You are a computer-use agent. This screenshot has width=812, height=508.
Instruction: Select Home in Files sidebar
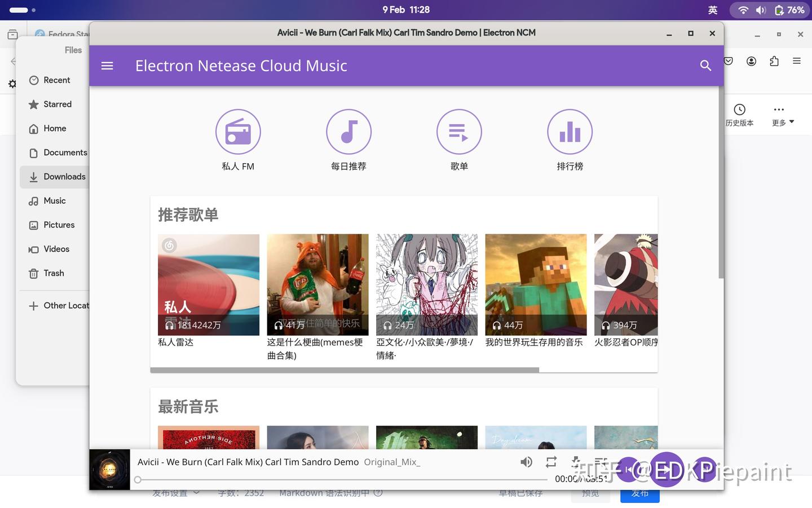(54, 129)
